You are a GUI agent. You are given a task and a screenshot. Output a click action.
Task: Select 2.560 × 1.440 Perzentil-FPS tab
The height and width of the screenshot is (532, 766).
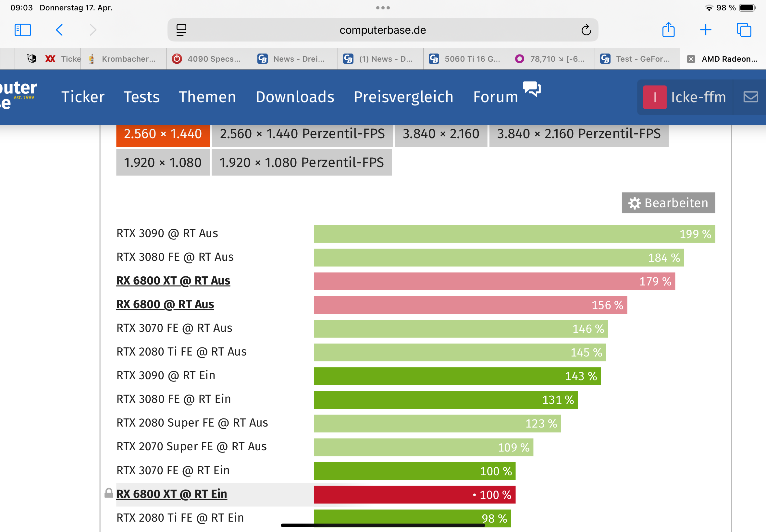pos(302,134)
